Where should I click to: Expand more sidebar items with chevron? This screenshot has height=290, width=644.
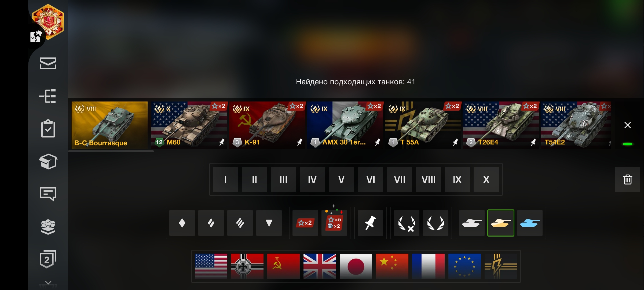pyautogui.click(x=48, y=283)
